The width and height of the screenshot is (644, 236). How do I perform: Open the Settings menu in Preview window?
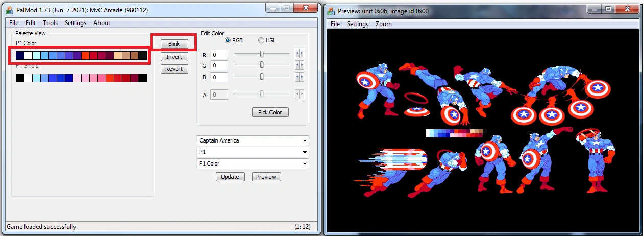tap(357, 24)
